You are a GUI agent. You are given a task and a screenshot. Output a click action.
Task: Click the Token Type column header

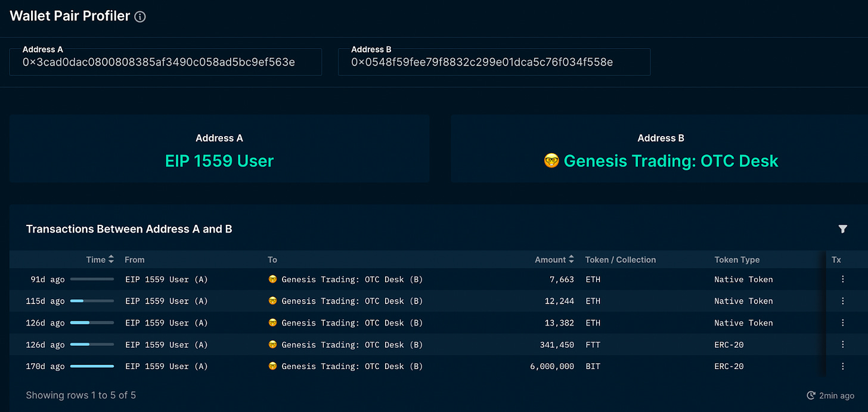point(737,259)
